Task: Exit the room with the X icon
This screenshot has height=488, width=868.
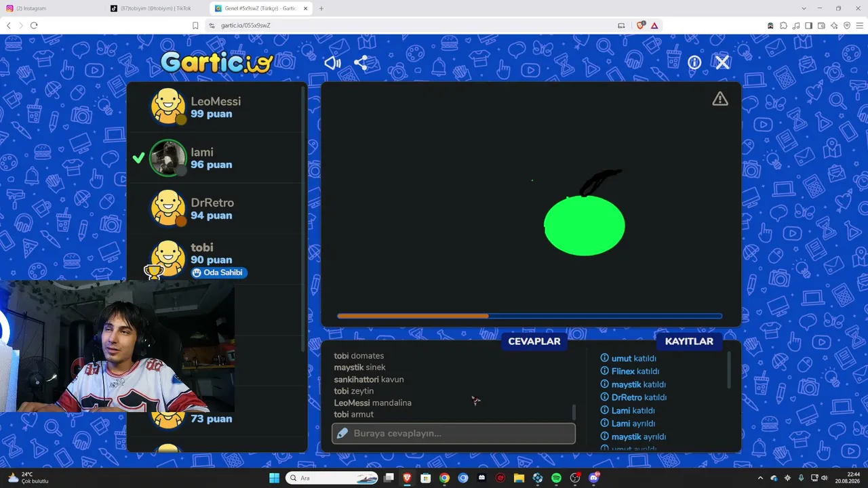Action: (x=722, y=62)
